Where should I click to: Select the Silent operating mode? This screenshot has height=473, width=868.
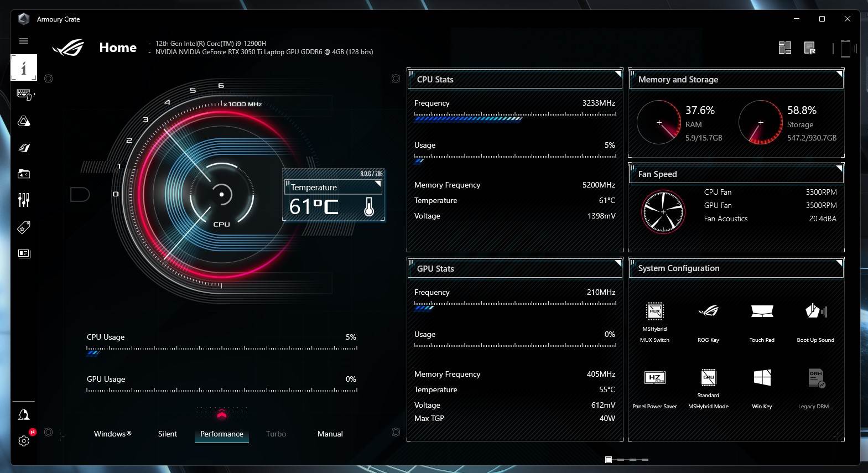168,434
